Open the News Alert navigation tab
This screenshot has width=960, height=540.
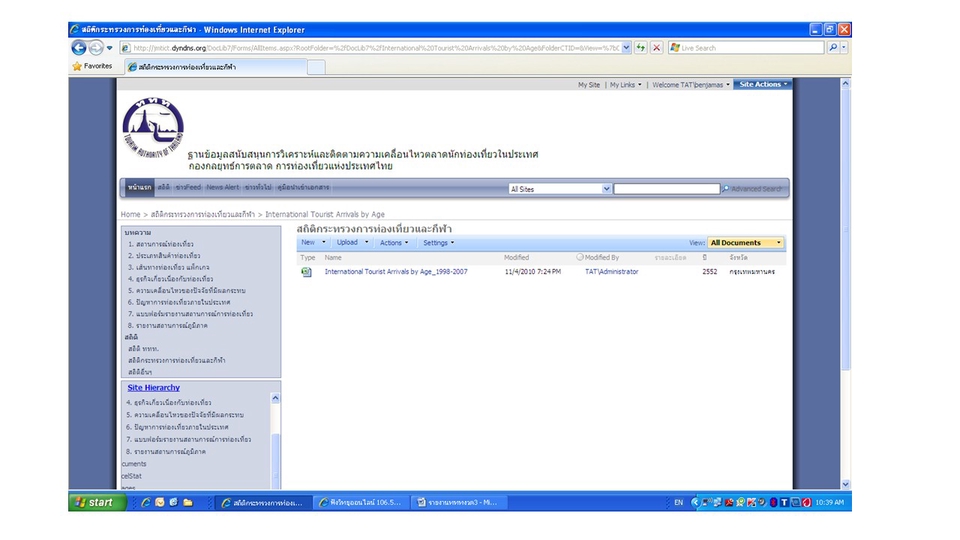click(222, 187)
